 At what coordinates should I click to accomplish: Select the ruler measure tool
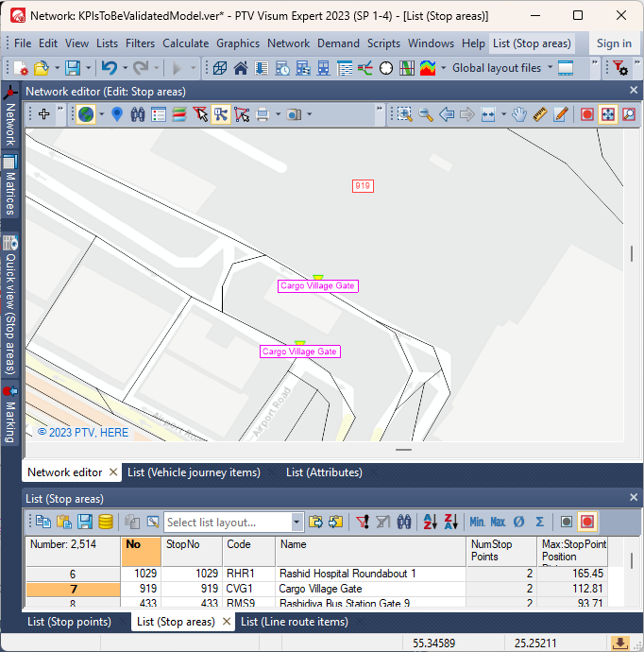541,114
